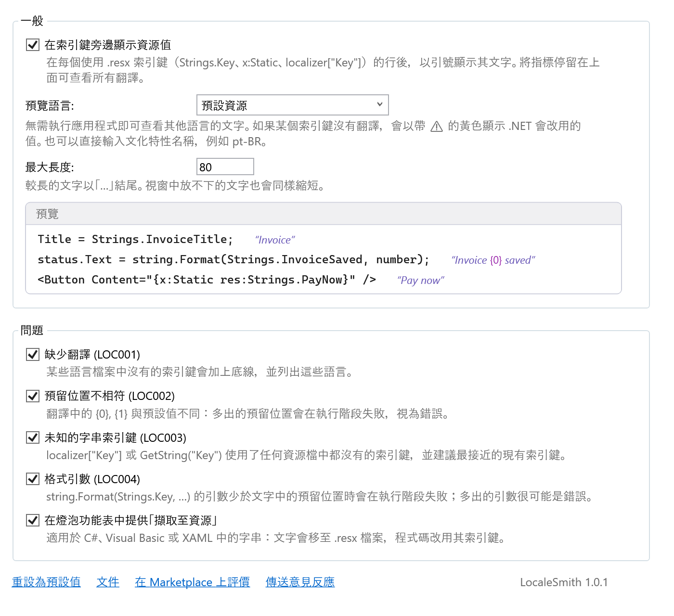Click the 預覽語言: label
Viewport: 674px width, 616px height.
(x=50, y=105)
